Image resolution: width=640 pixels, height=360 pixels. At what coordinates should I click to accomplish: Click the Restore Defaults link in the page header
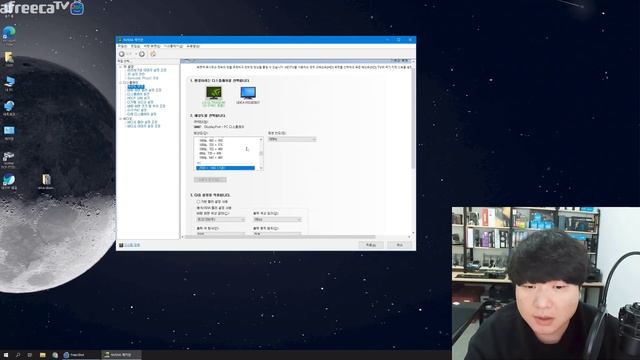point(400,61)
